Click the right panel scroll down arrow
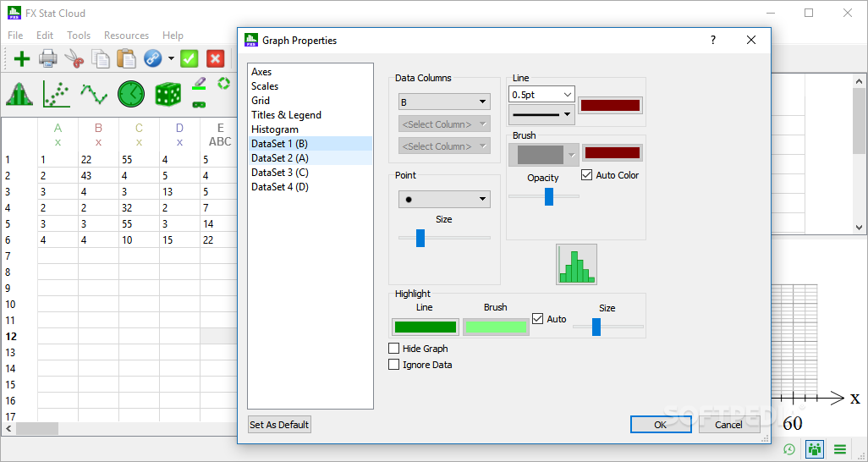 pyautogui.click(x=860, y=227)
